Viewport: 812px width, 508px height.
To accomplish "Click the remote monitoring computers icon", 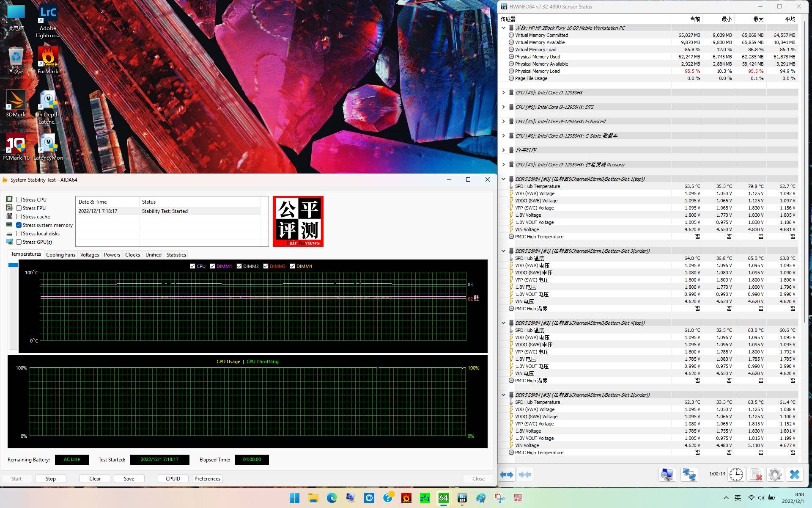I will click(x=689, y=475).
